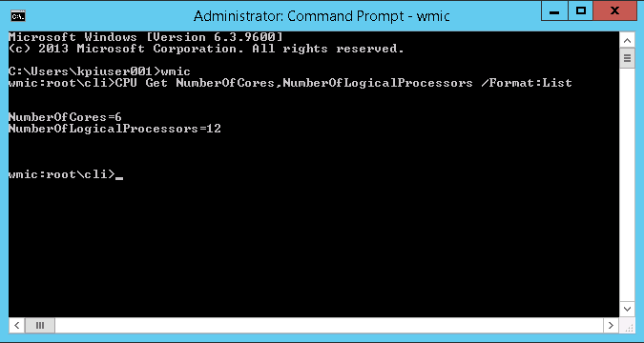
Task: Click the blinking cursor at the wmic:root\cli> prompt
Action: tap(119, 178)
